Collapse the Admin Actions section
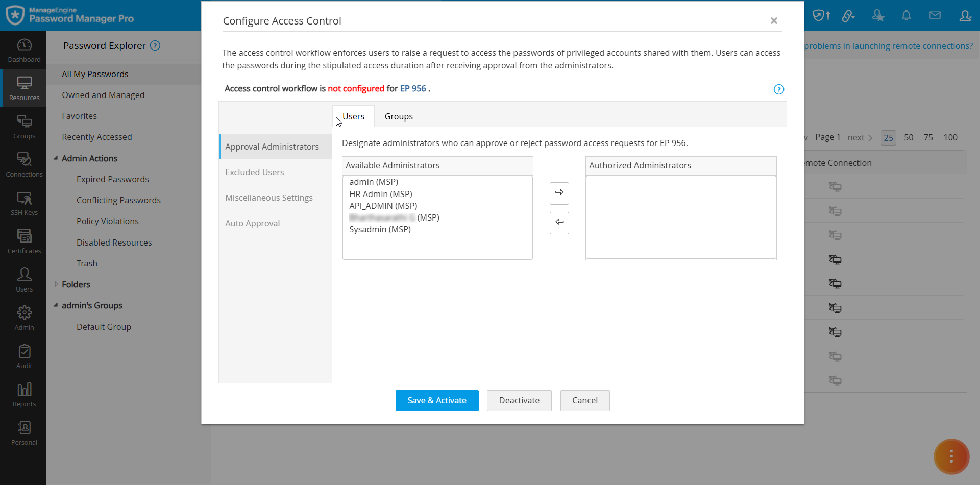Screen dimensions: 980x485 [x=56, y=158]
